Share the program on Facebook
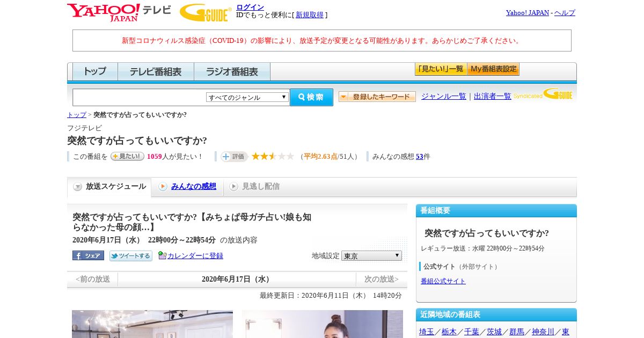Viewport: 644px width, 338px height. tap(88, 255)
